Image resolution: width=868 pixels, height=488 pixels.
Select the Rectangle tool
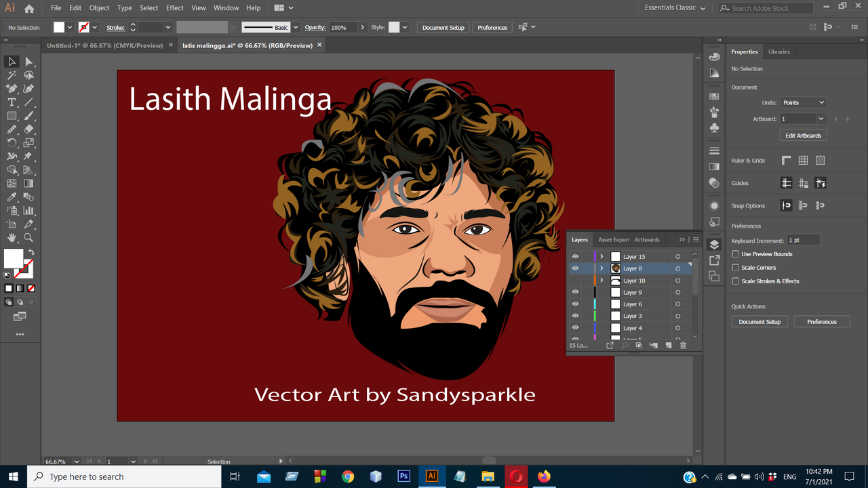pyautogui.click(x=12, y=116)
